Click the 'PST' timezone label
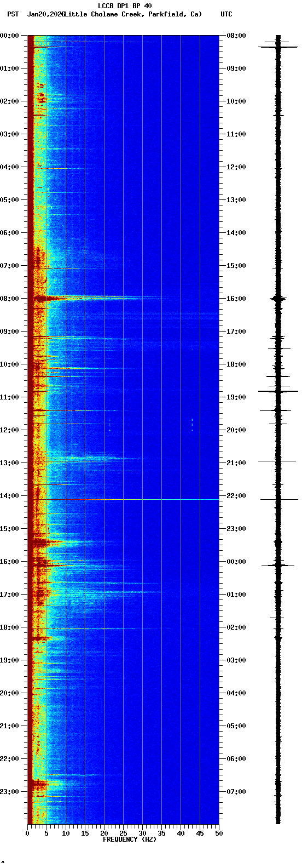This screenshot has height=868, width=302. (13, 14)
